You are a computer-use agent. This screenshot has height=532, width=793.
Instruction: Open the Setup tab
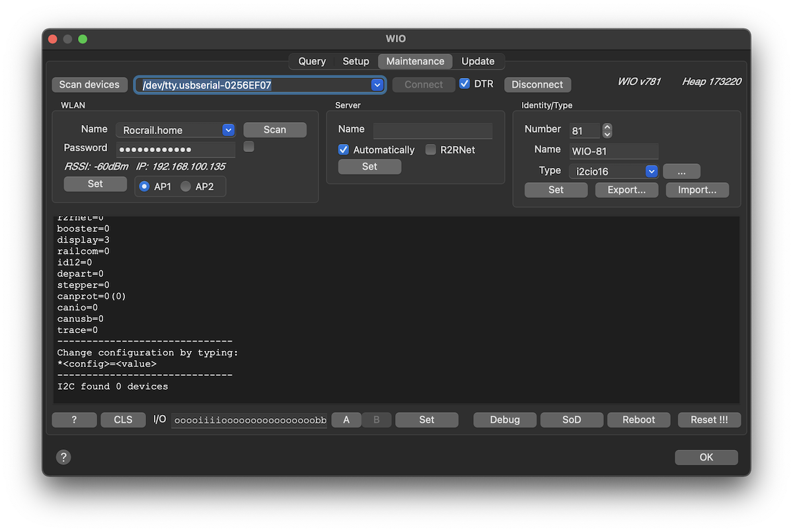(356, 61)
